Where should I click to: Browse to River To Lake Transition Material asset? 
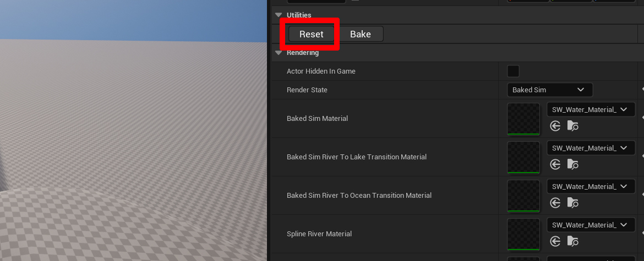pyautogui.click(x=573, y=165)
